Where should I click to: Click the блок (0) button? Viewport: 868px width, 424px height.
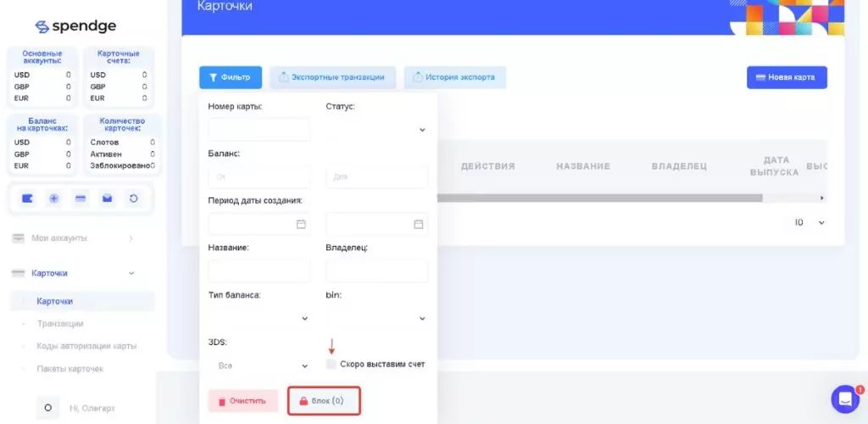(324, 401)
